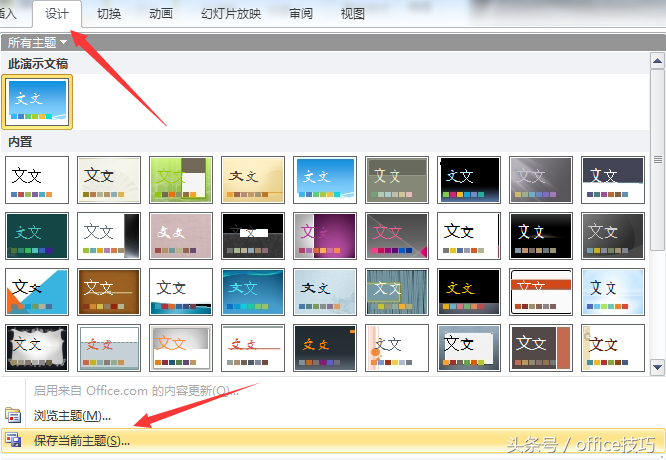Apply the brown wood-tone theme
The height and width of the screenshot is (460, 666).
coord(109,292)
